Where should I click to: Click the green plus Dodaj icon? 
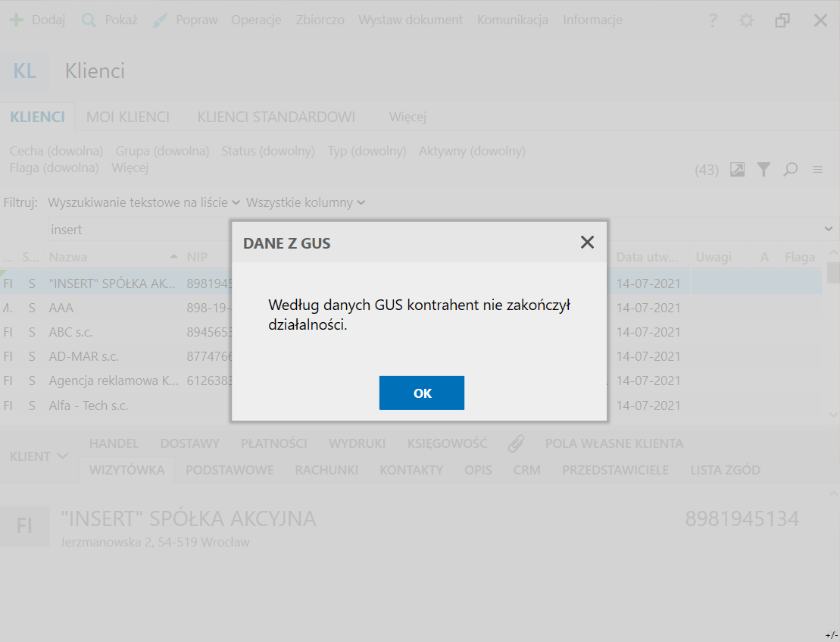coord(17,20)
